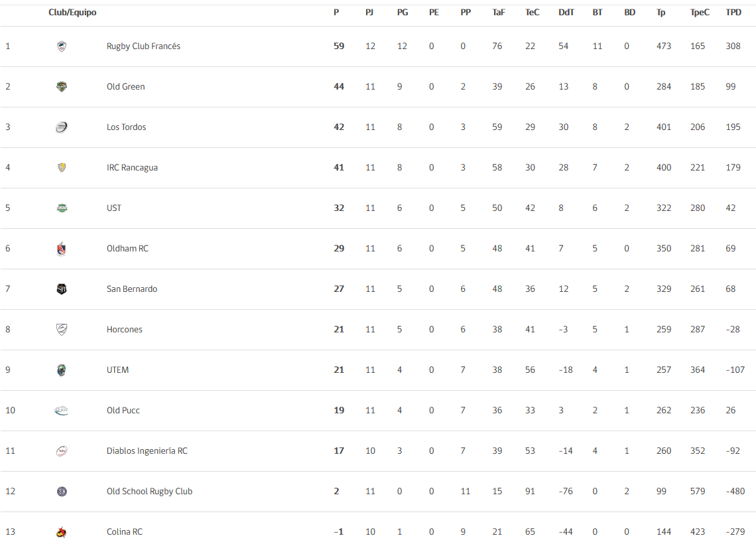Click the Old School Rugby Club emblem
This screenshot has width=756, height=546.
pos(62,492)
